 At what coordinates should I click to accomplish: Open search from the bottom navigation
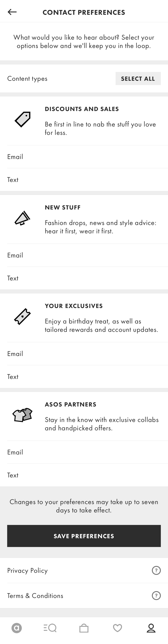[50, 628]
